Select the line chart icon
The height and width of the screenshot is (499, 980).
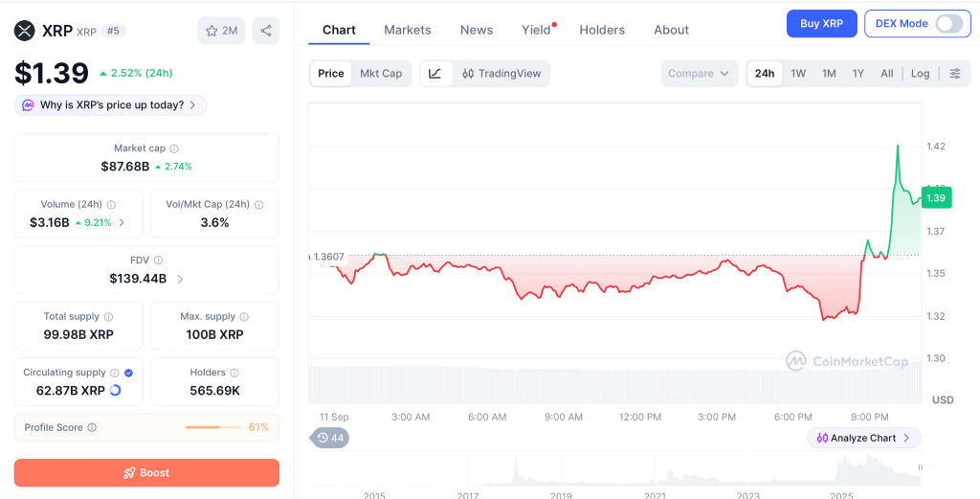(x=435, y=73)
